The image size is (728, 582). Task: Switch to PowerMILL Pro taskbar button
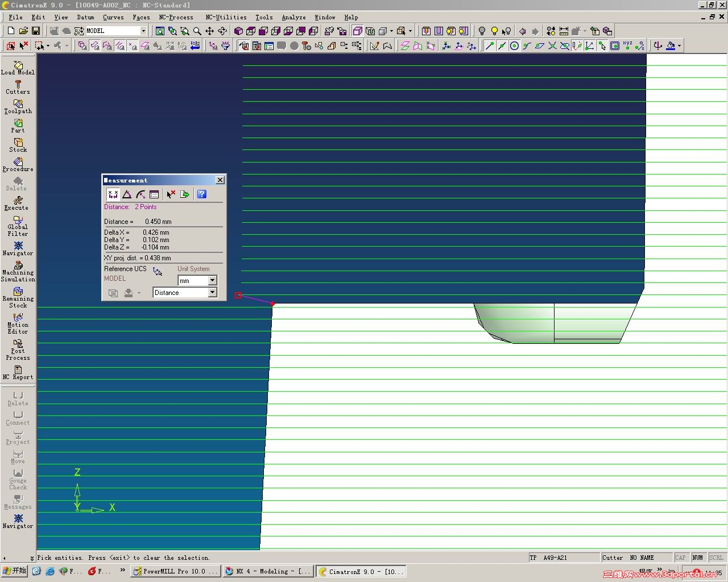coord(175,571)
